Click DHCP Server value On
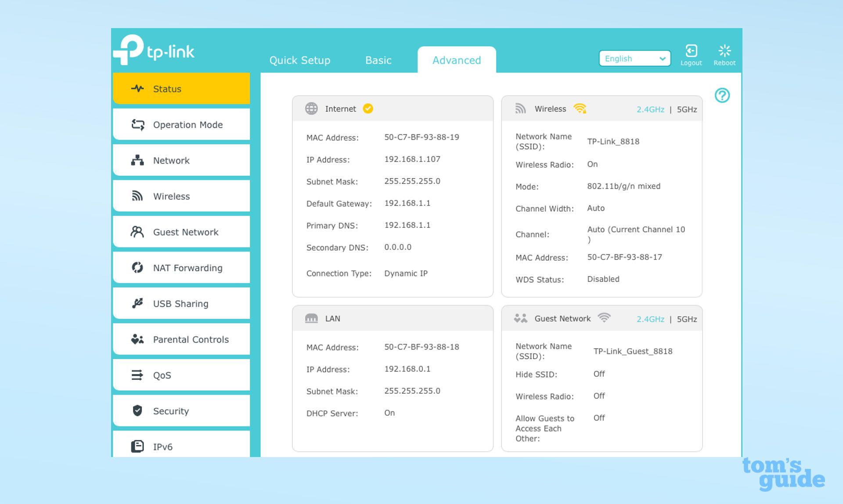 point(389,413)
